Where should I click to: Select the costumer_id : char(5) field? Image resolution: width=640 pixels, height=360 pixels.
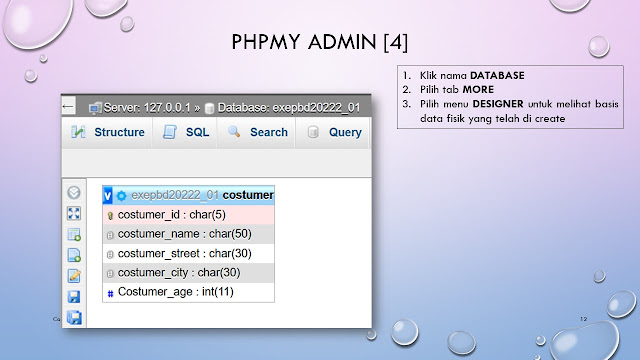pos(189,215)
